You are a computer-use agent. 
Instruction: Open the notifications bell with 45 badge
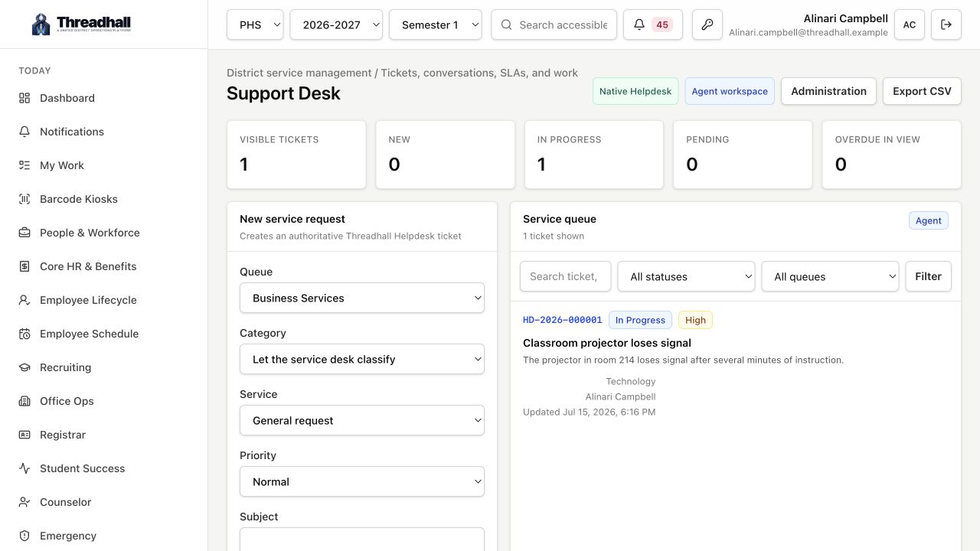pyautogui.click(x=653, y=24)
